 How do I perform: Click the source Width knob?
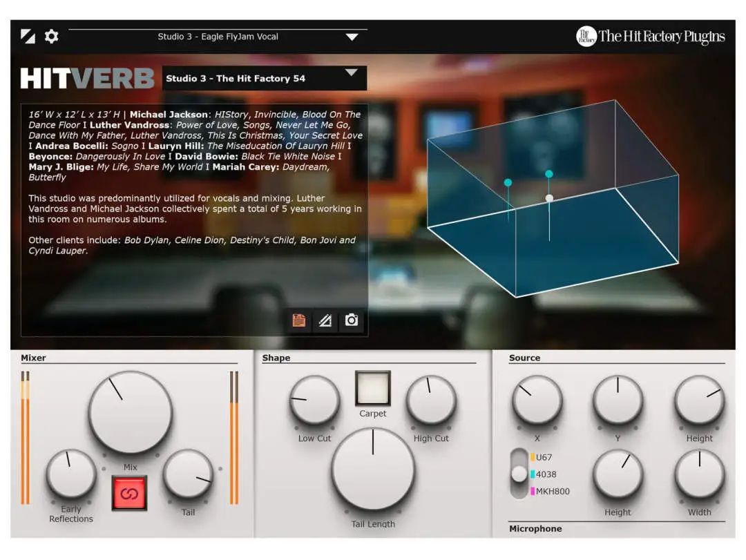pos(699,475)
